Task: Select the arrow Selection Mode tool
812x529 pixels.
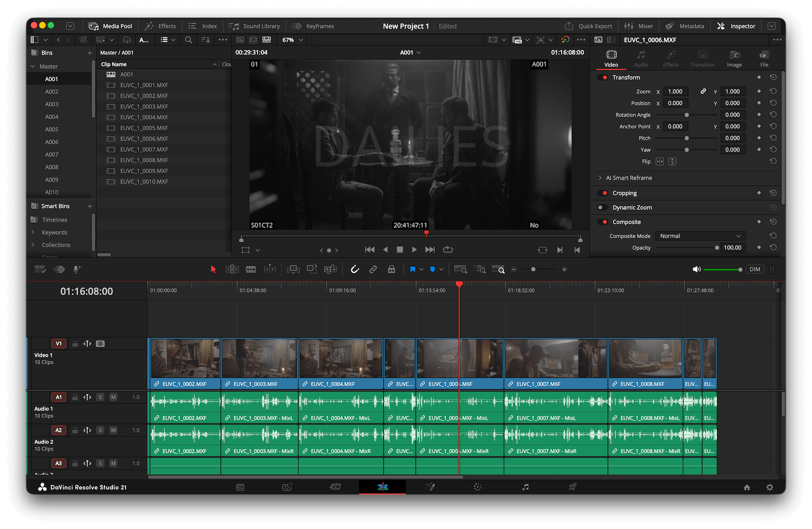Action: point(213,269)
